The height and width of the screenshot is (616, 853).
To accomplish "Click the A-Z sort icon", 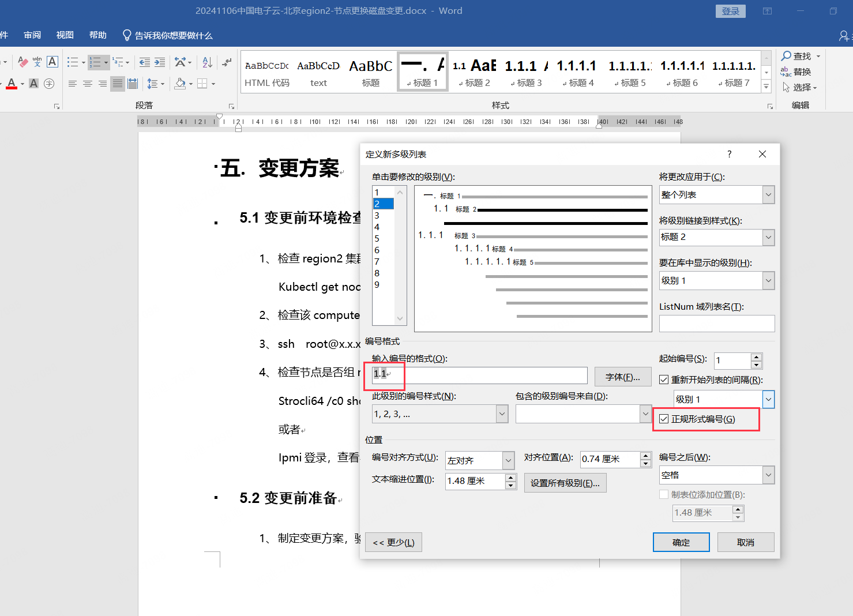I will 208,62.
